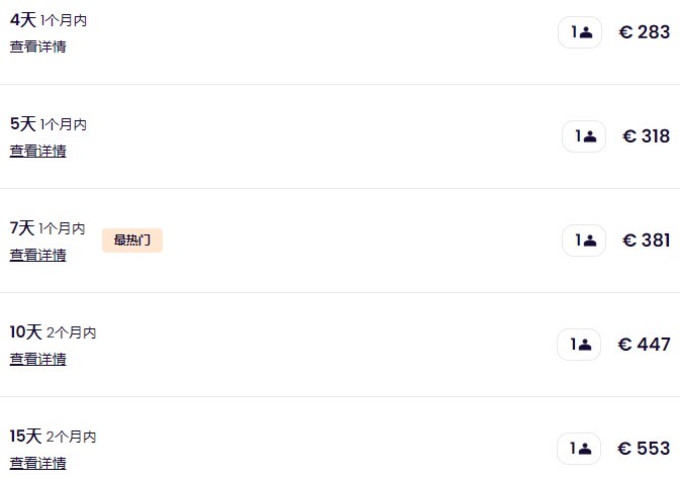680x480 pixels.
Task: Click the traveler icon for the 4天 pass
Action: pyautogui.click(x=579, y=32)
